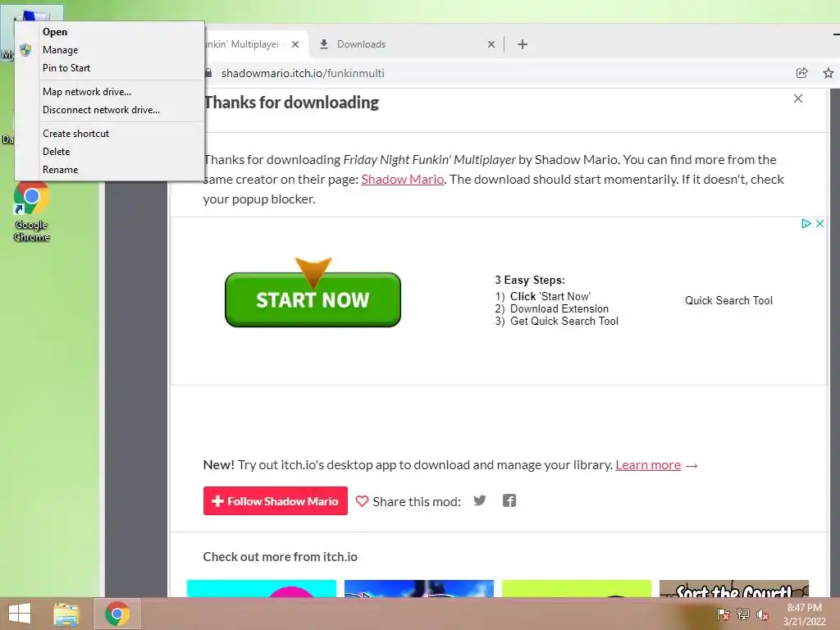
Task: Open the cyan game thumbnail
Action: 262,588
